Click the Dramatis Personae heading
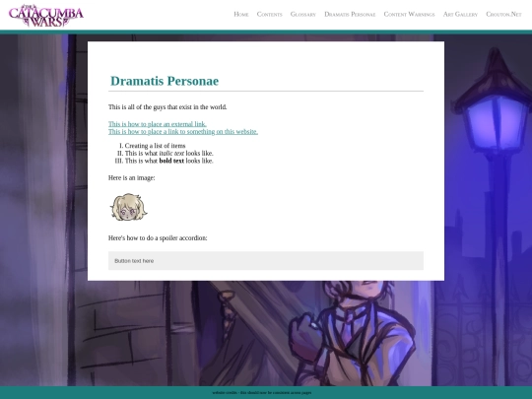Image resolution: width=532 pixels, height=399 pixels. click(x=165, y=81)
